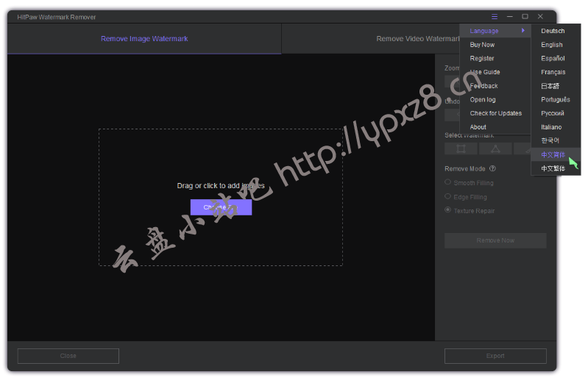Choose Check for Updates

tap(495, 113)
